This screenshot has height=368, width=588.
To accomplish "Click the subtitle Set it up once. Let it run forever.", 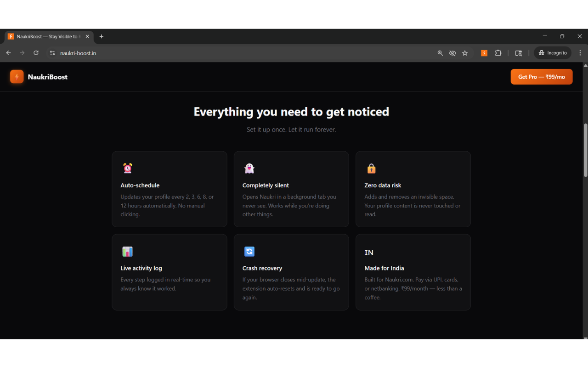I will (291, 130).
